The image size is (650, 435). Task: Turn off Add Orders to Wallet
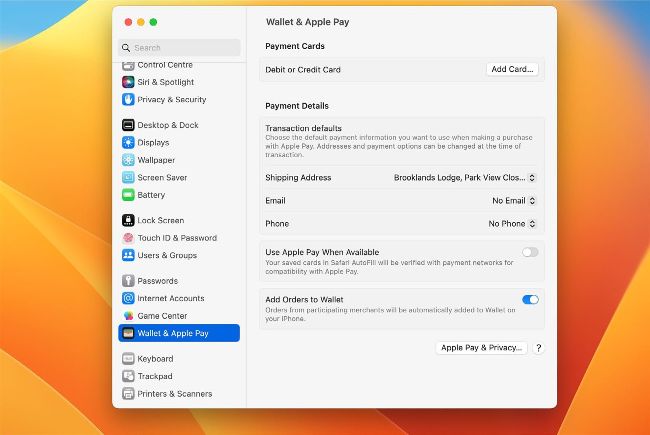pyautogui.click(x=530, y=299)
